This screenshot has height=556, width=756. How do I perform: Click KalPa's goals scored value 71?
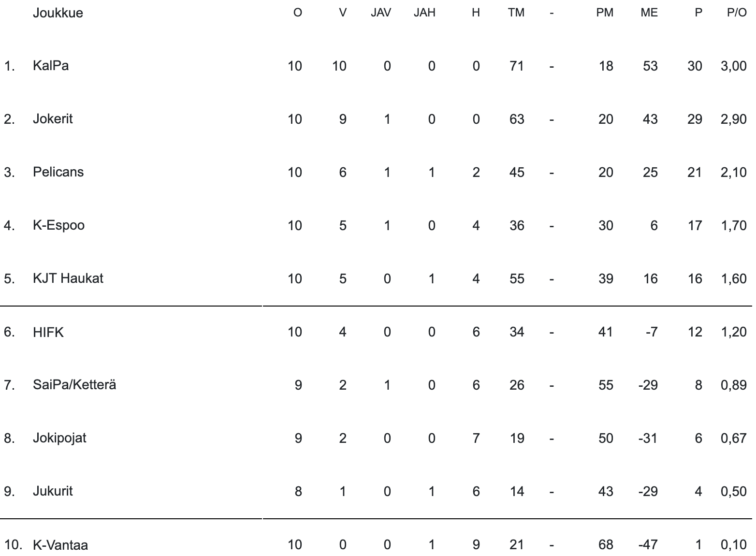coord(516,66)
